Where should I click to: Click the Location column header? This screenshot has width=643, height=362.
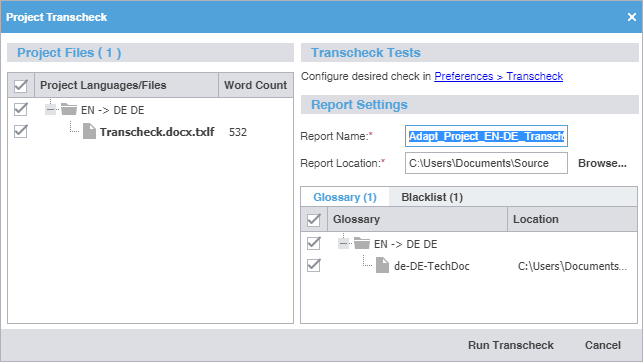pos(572,219)
